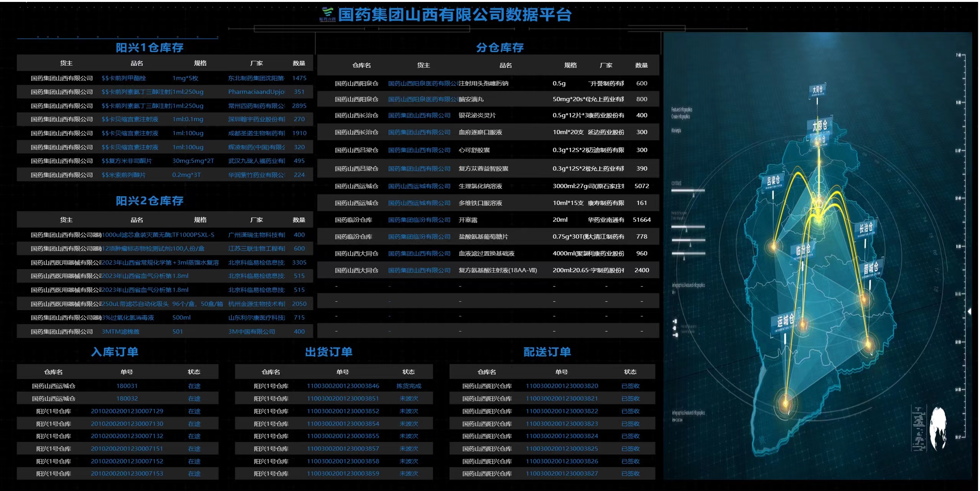The height and width of the screenshot is (491, 980).
Task: Click product 复方氨基酸注射液(18AA-VII)
Action: pyautogui.click(x=498, y=270)
